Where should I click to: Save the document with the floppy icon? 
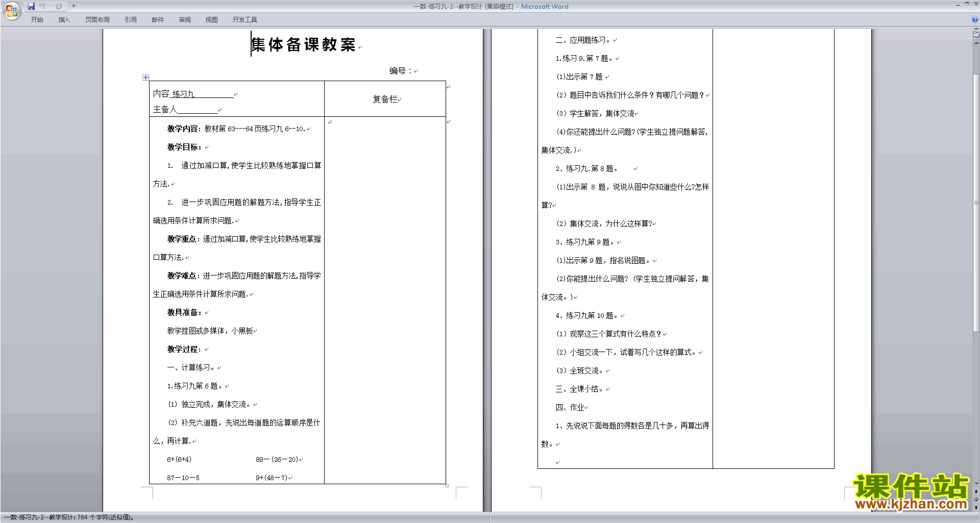[x=31, y=6]
